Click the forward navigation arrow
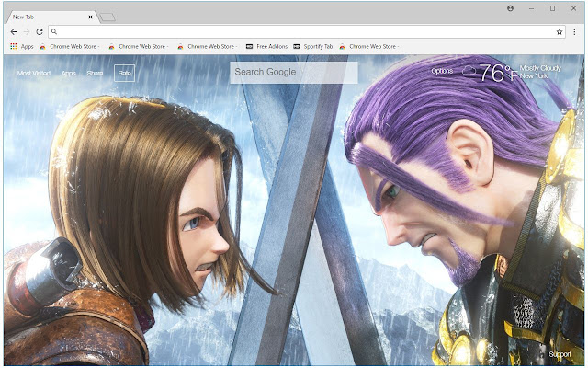588x368 pixels. 27,32
